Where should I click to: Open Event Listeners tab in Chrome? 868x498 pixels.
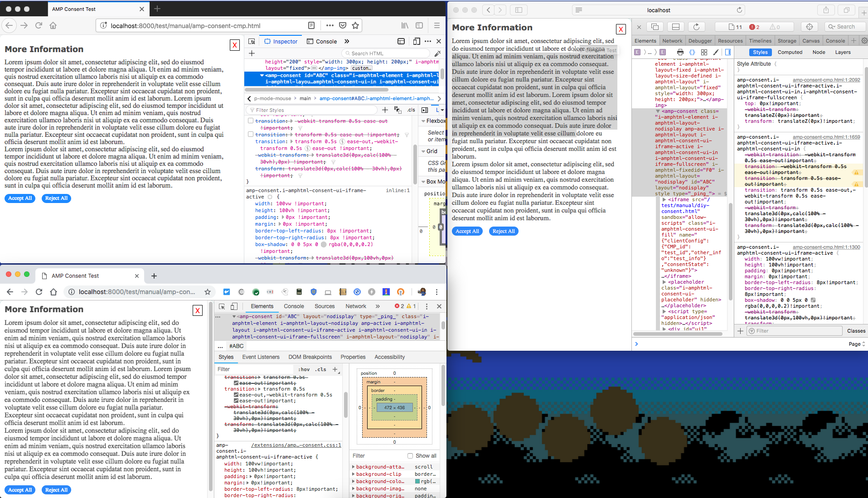261,357
